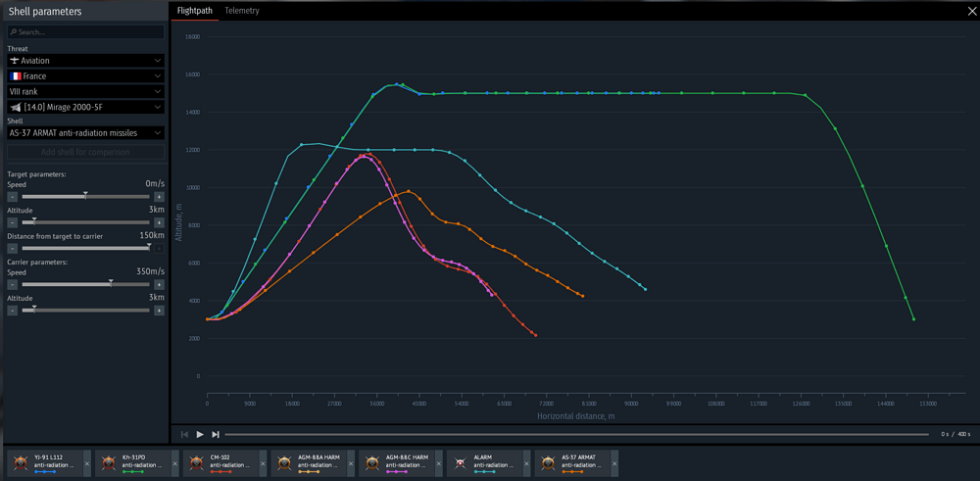This screenshot has height=481, width=980.
Task: Click the 150km distance value
Action: [152, 235]
